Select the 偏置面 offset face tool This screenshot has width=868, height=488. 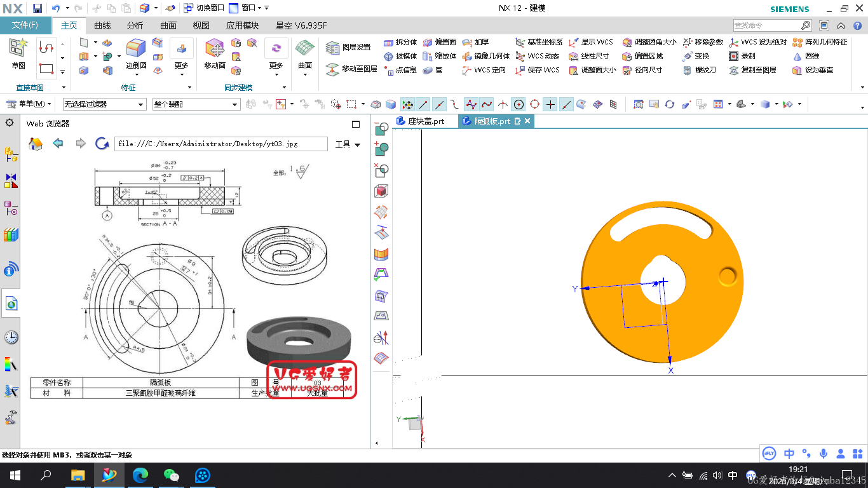click(440, 42)
